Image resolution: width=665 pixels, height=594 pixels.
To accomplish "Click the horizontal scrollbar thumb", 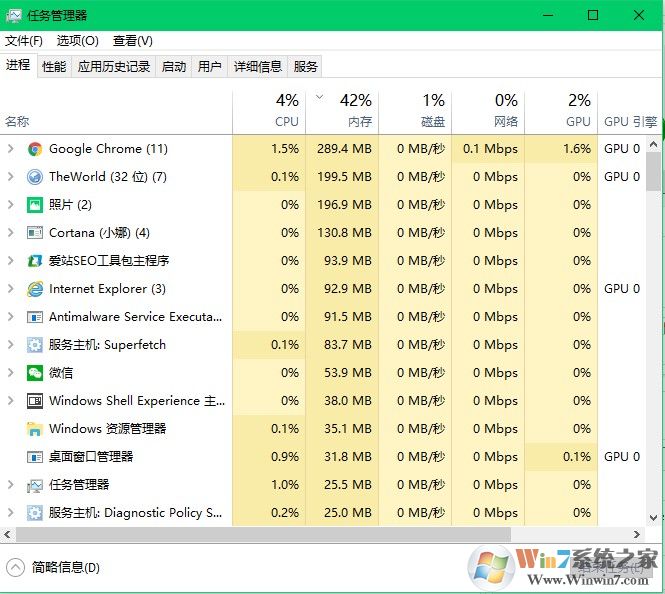I will click(x=263, y=535).
